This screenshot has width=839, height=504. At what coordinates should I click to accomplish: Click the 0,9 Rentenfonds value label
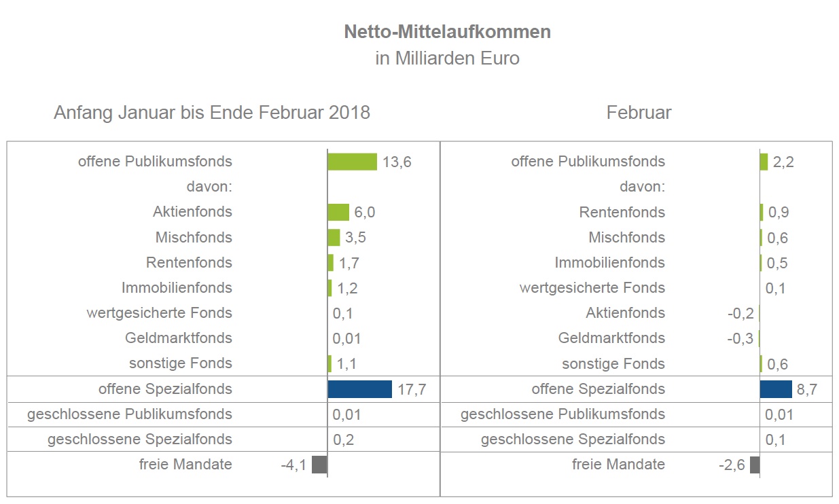click(x=778, y=213)
